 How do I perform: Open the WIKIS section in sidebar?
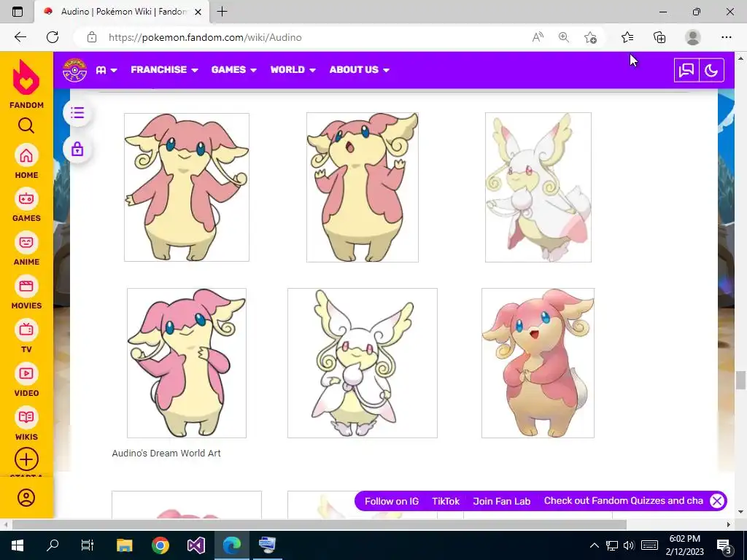[26, 424]
